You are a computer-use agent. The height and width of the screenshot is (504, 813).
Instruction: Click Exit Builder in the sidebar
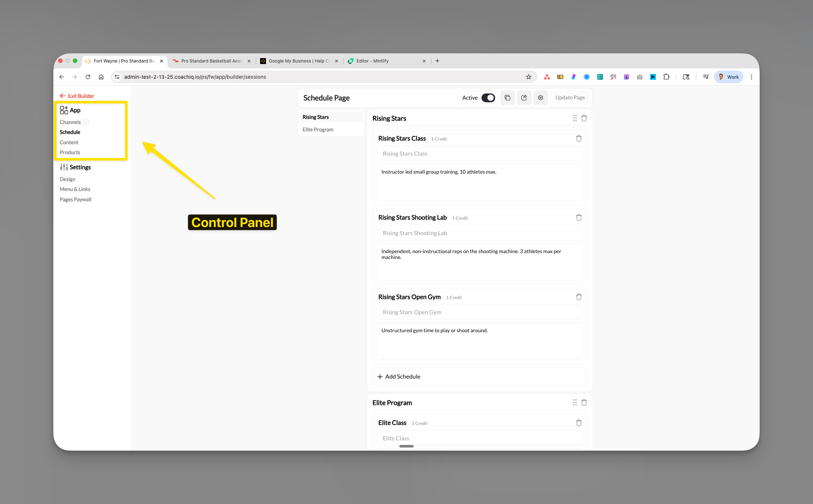tap(77, 96)
